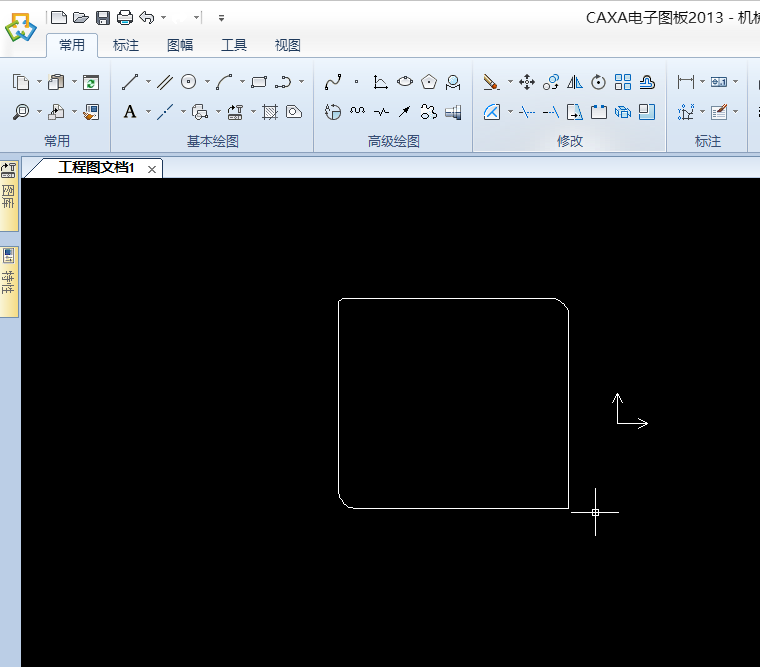Select the Rotate tool
The height and width of the screenshot is (667, 760).
599,82
